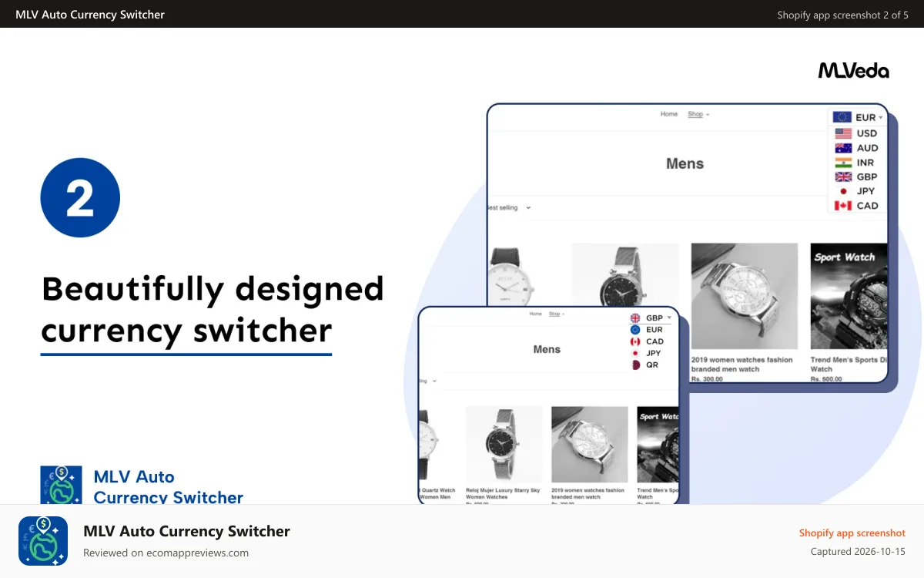
Task: Select the USD flag option
Action: pos(856,133)
